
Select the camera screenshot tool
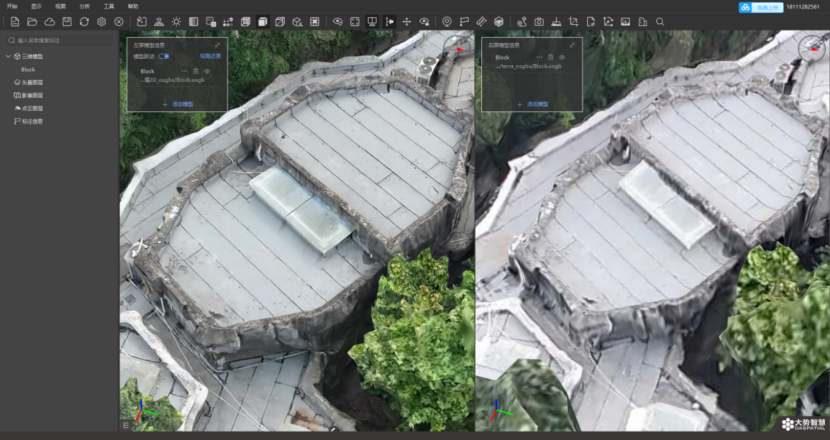point(539,21)
